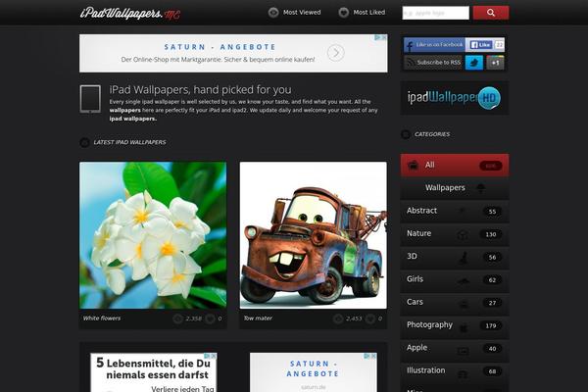Click the Twitter bird icon
This screenshot has width=588, height=392.
tap(474, 63)
